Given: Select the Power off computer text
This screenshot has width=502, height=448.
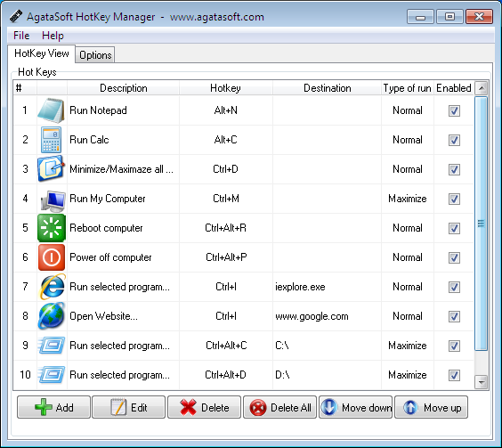Looking at the screenshot, I should pyautogui.click(x=110, y=257).
